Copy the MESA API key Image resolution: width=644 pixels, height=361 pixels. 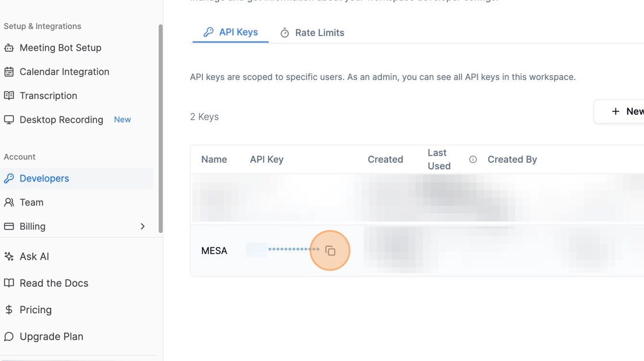[330, 250]
